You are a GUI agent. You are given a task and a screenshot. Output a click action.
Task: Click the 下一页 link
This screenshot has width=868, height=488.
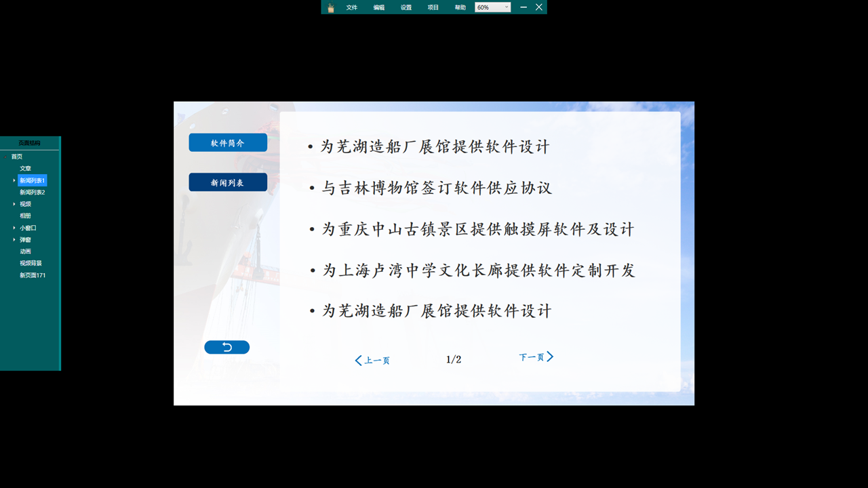[532, 357]
